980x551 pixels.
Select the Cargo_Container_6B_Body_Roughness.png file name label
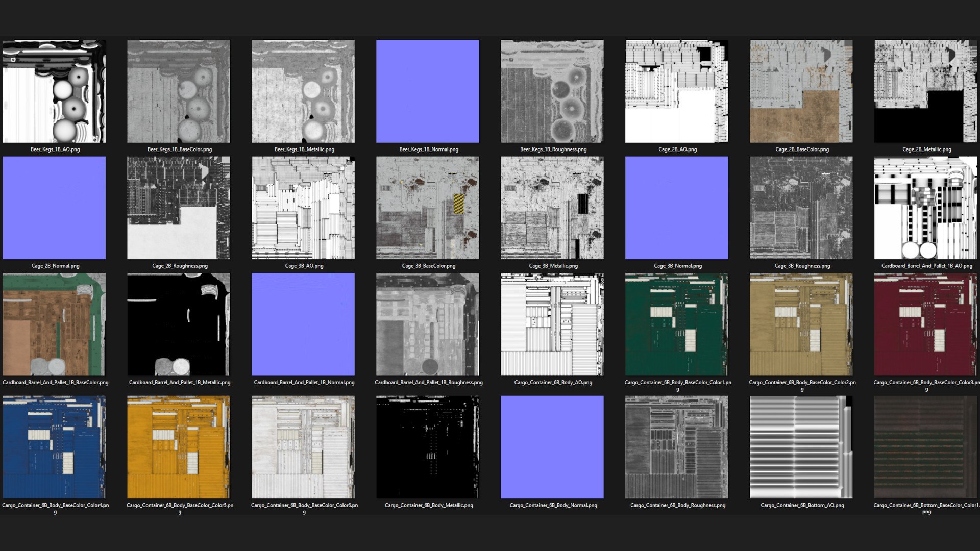(678, 505)
